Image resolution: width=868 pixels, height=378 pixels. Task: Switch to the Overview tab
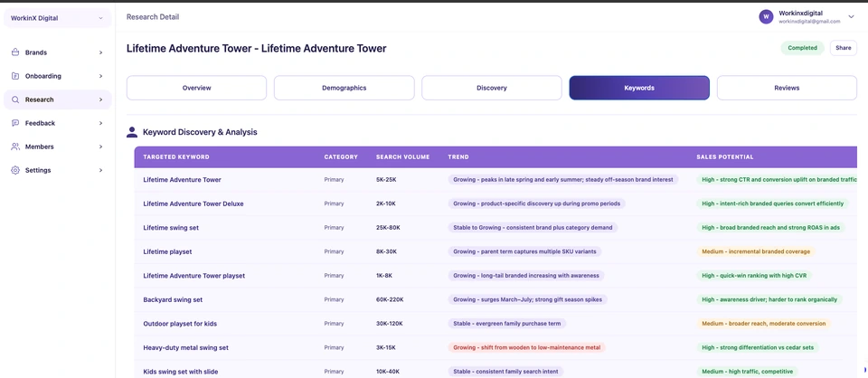(196, 88)
